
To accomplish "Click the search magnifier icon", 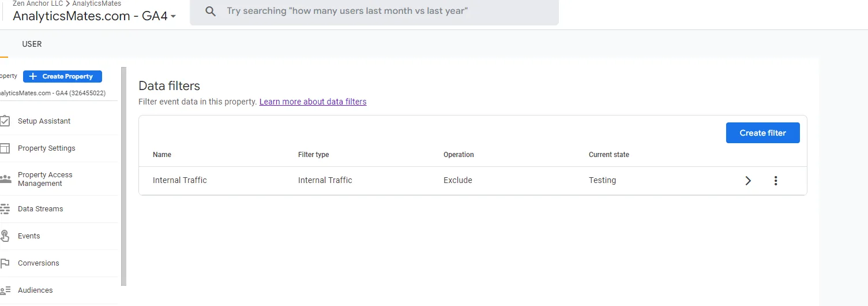I will 211,12.
